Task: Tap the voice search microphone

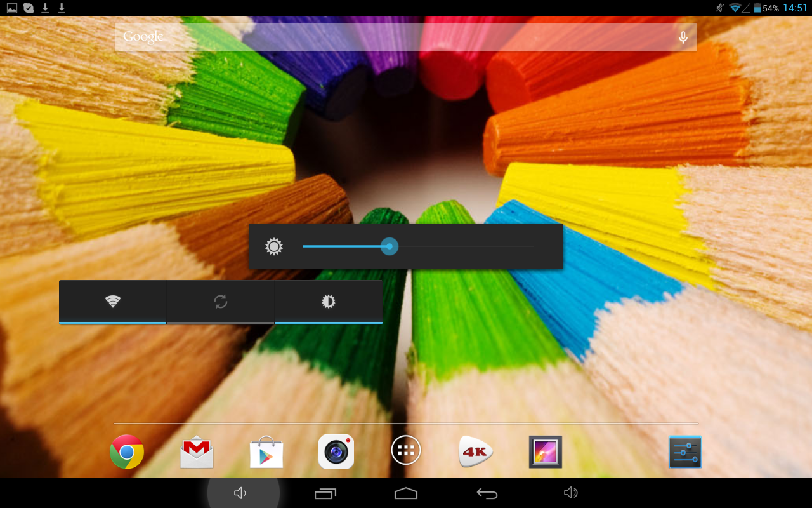Action: (683, 37)
